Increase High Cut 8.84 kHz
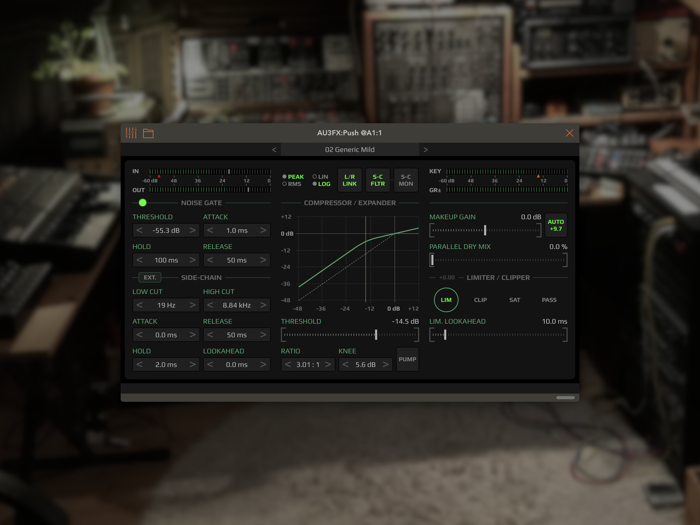The image size is (700, 525). click(263, 305)
